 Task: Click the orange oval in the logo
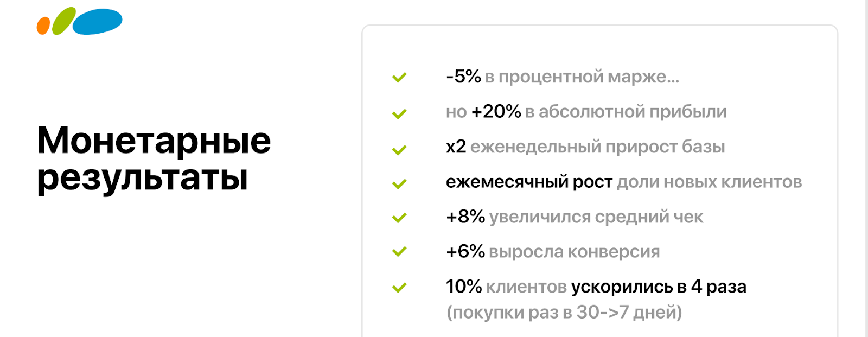43,26
